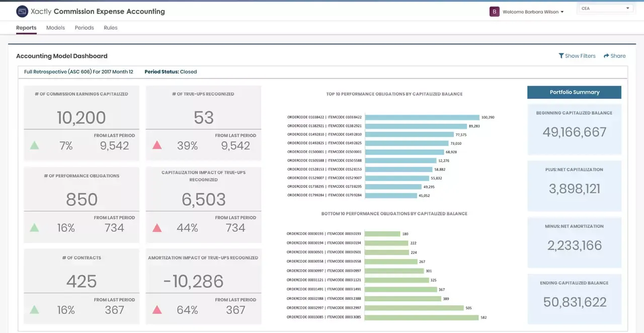Open the Periods tab
644x333 pixels.
(84, 28)
